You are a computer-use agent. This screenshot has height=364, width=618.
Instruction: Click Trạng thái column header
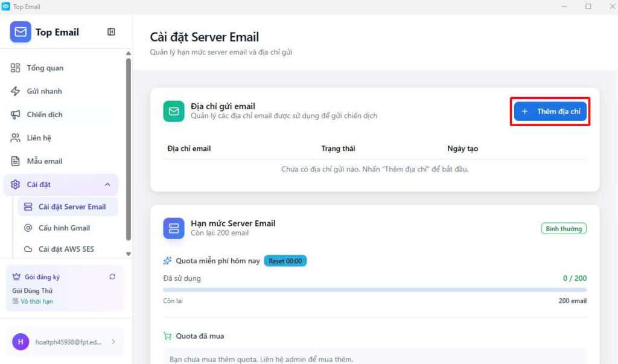(x=338, y=148)
